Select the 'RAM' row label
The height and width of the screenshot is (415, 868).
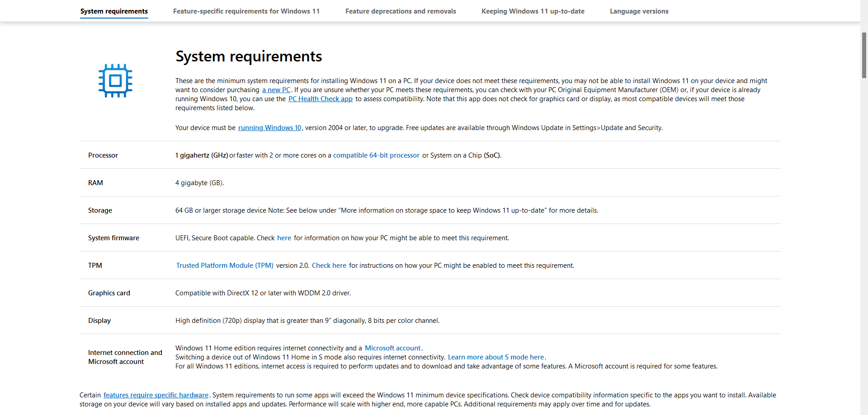95,183
